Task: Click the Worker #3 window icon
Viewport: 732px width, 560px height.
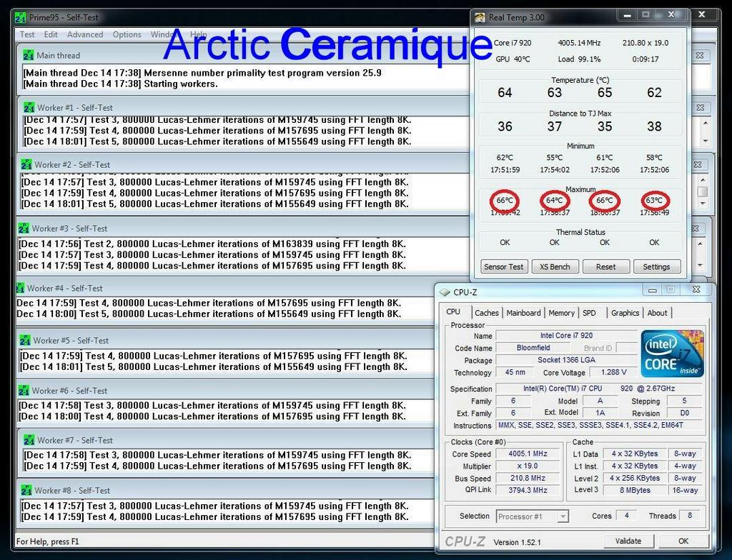Action: [24, 229]
